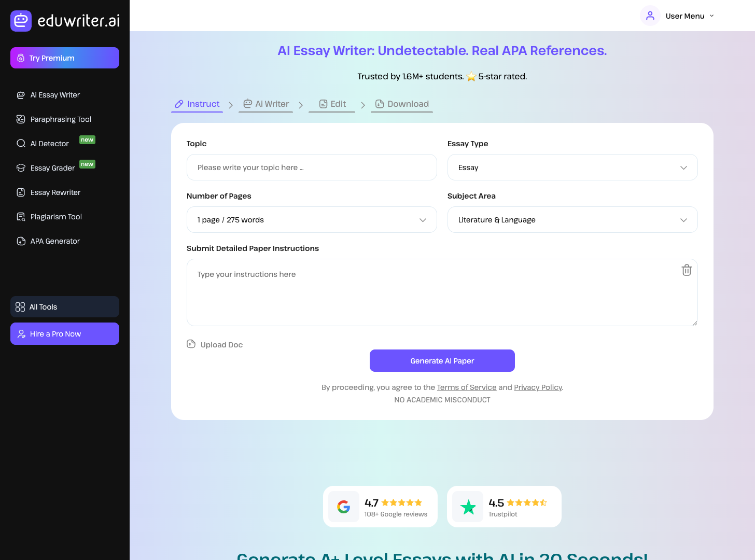Image resolution: width=755 pixels, height=560 pixels.
Task: Switch to the Ai Writer step
Action: 265,104
